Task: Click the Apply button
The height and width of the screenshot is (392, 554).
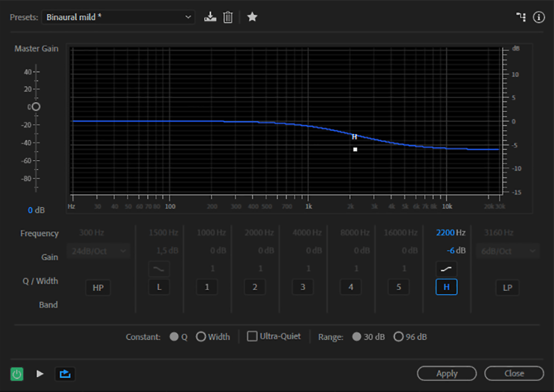Action: [447, 374]
